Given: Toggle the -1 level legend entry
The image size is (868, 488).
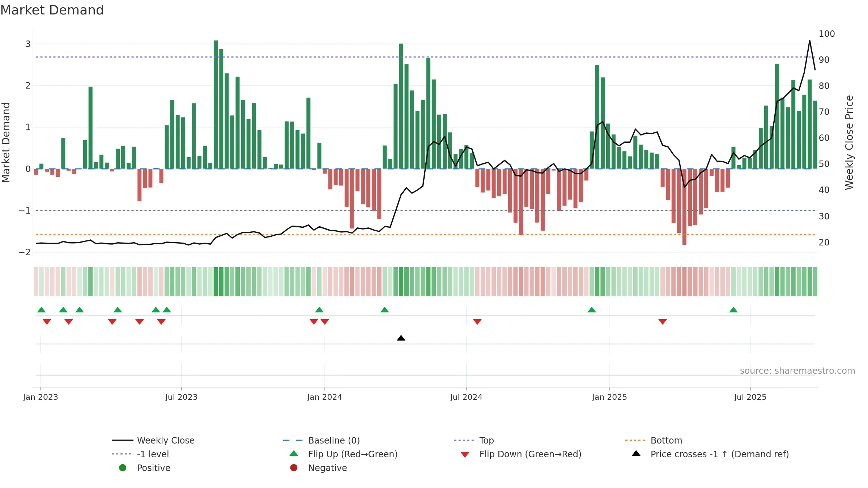Looking at the screenshot, I should [140, 454].
